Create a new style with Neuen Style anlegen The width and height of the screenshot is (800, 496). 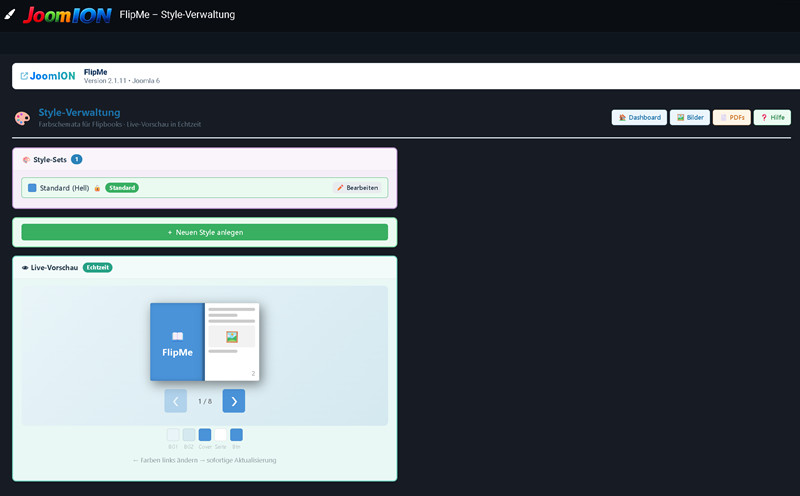[205, 232]
